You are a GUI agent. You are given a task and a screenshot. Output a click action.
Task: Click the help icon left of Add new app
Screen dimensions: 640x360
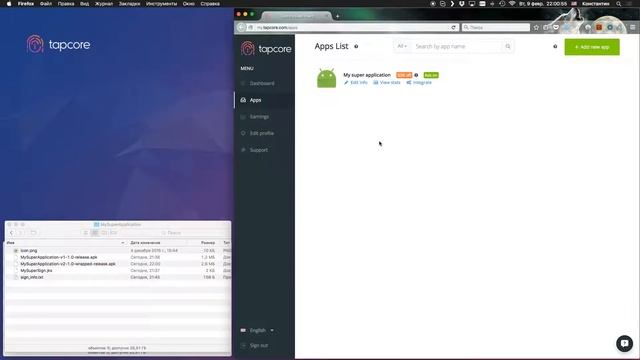click(x=555, y=47)
